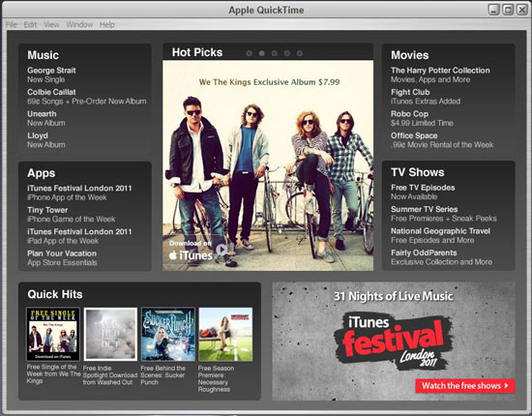Image resolution: width=532 pixels, height=416 pixels.
Task: Open Unearth New Album link
Action: (x=46, y=118)
